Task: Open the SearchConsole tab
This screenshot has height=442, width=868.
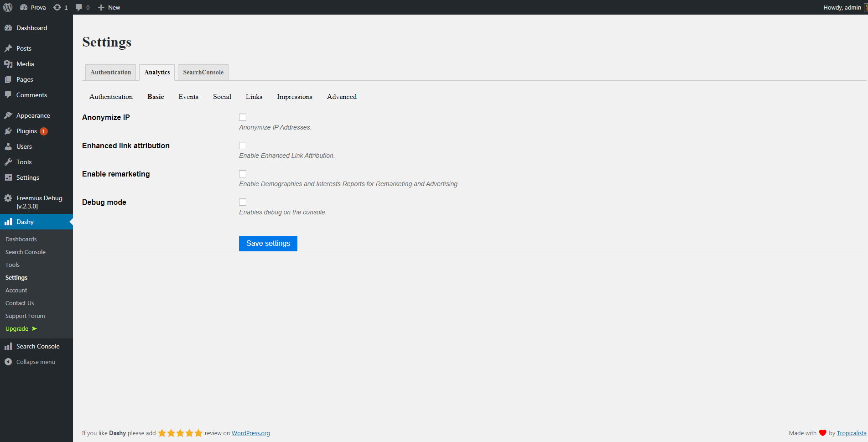Action: click(x=203, y=73)
